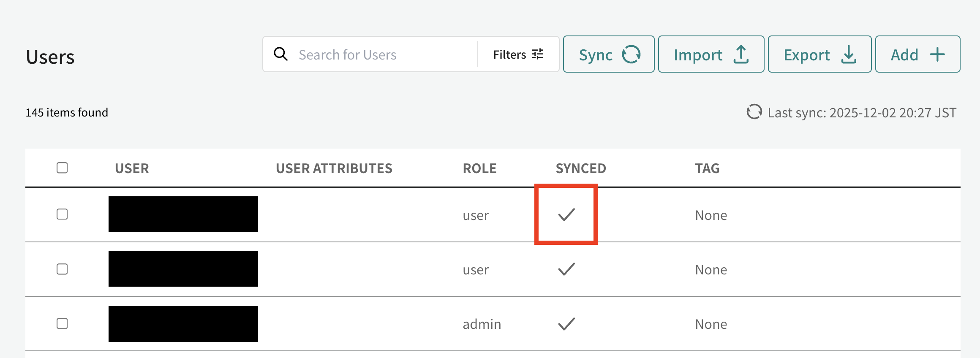Open the Filters options
Viewport: 980px width, 358px height.
[518, 54]
